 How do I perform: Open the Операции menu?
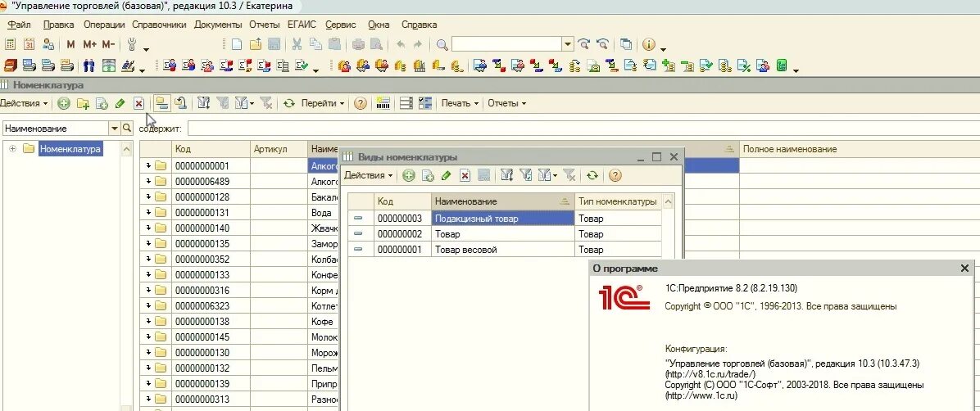pyautogui.click(x=104, y=25)
